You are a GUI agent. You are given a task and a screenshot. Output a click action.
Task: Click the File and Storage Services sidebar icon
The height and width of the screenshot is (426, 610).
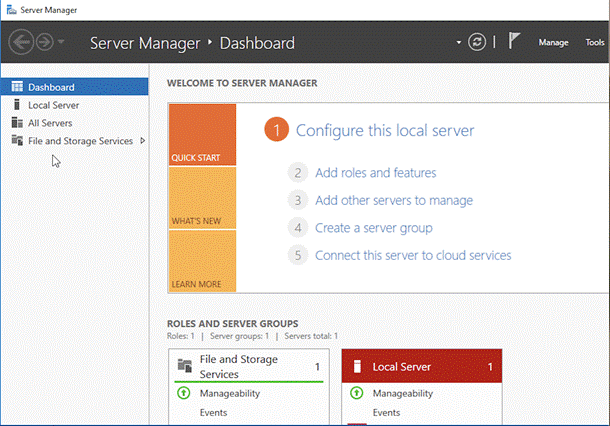point(17,141)
